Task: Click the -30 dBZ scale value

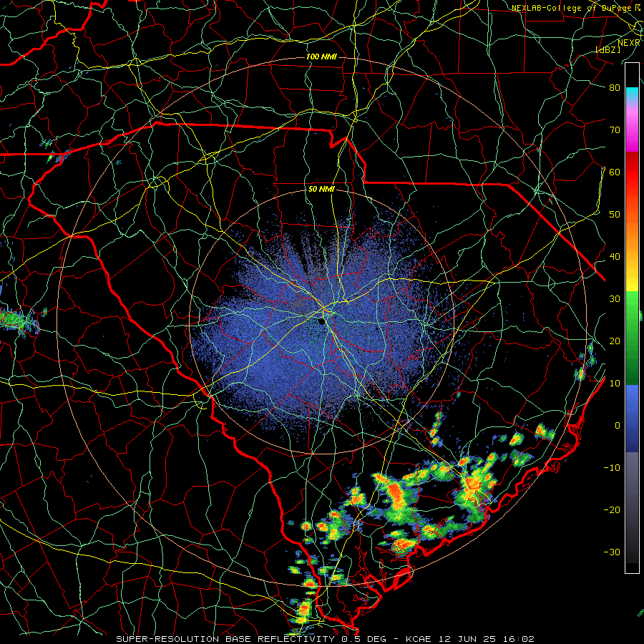Action: tap(612, 552)
